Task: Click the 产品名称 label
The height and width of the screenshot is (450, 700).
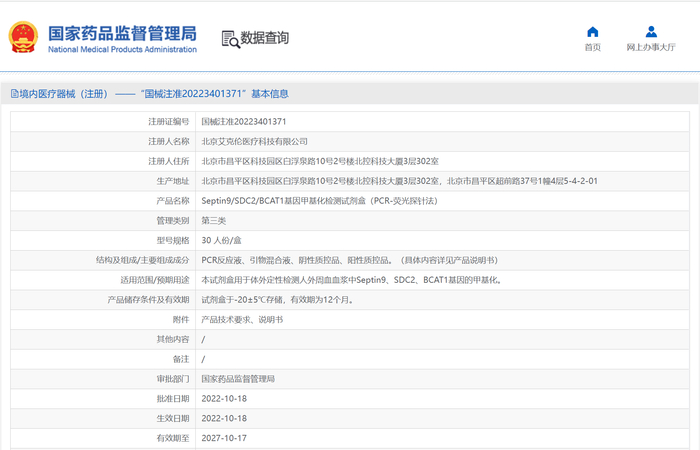Action: coord(173,201)
